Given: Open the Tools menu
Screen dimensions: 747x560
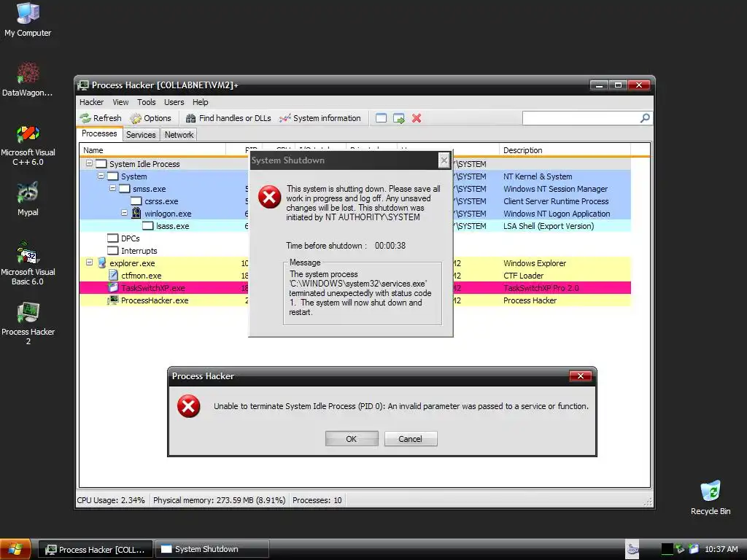Looking at the screenshot, I should click(146, 102).
